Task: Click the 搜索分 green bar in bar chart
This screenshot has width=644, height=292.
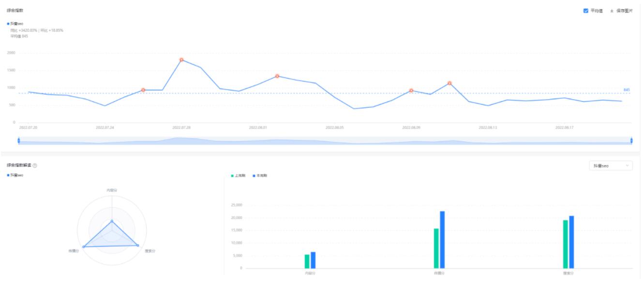Action: point(565,244)
